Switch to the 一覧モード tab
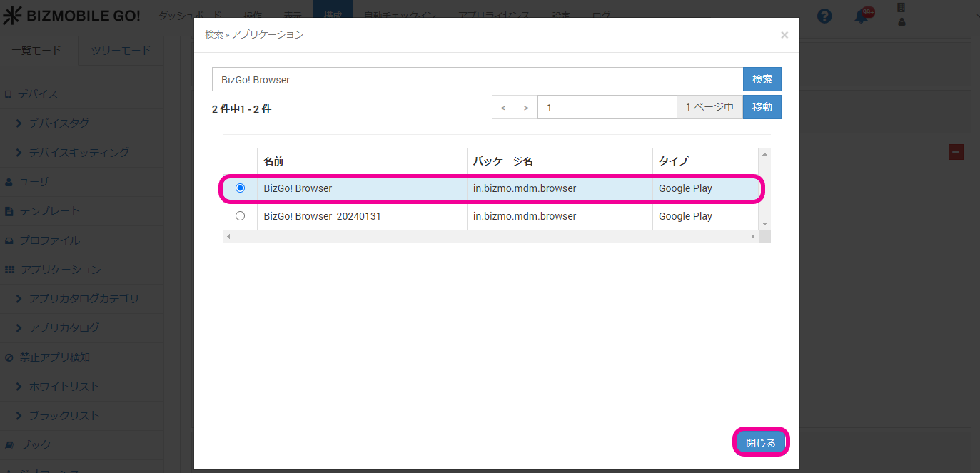This screenshot has width=980, height=473. [x=36, y=51]
